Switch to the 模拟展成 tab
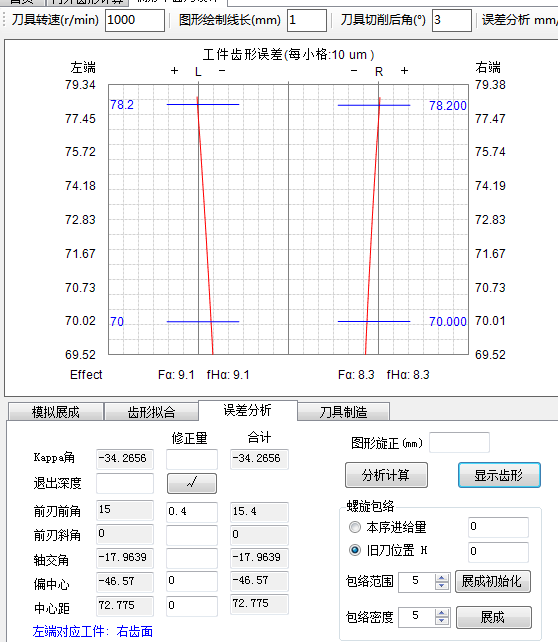The height and width of the screenshot is (642, 558). pyautogui.click(x=56, y=411)
